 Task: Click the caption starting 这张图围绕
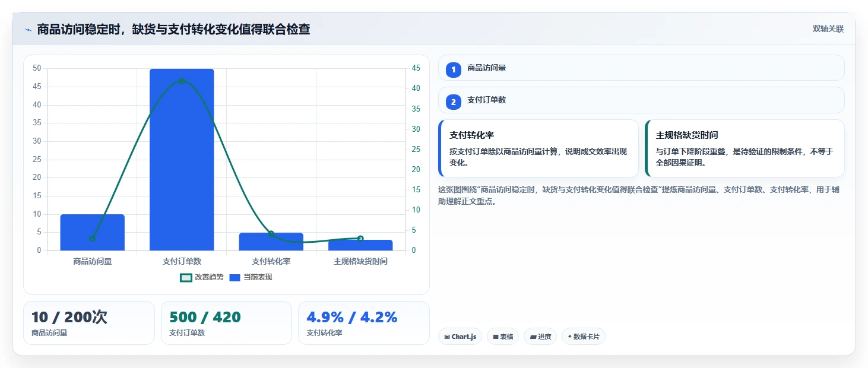click(638, 195)
